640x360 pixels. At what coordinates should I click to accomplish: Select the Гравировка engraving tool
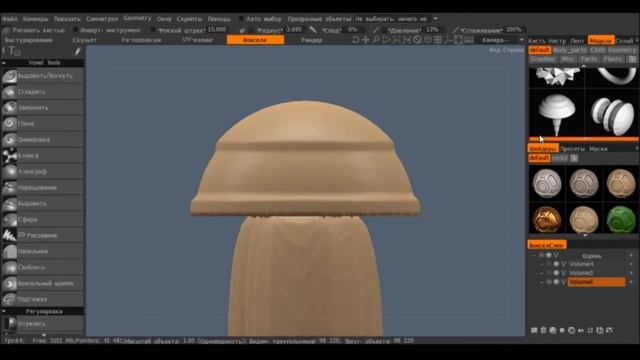pos(42,140)
